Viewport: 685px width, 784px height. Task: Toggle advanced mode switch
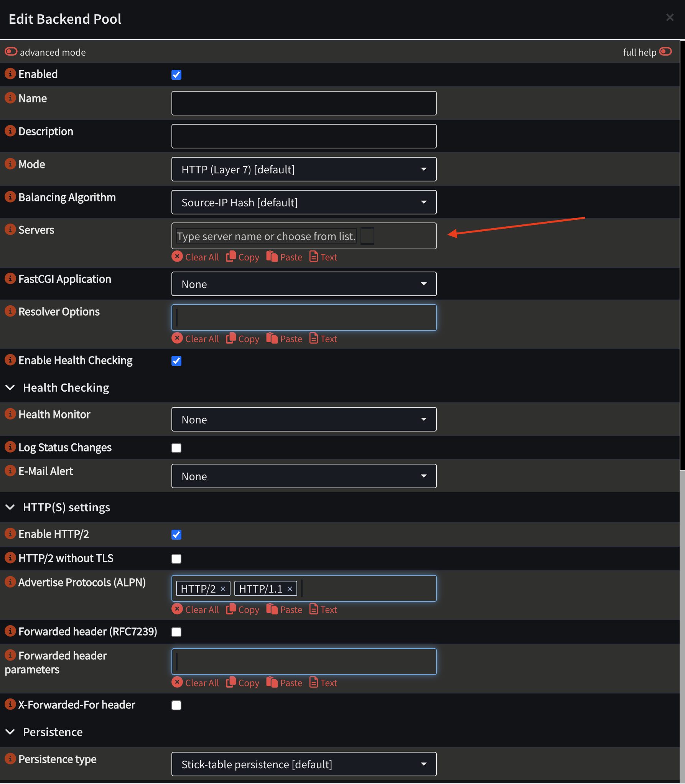tap(11, 52)
